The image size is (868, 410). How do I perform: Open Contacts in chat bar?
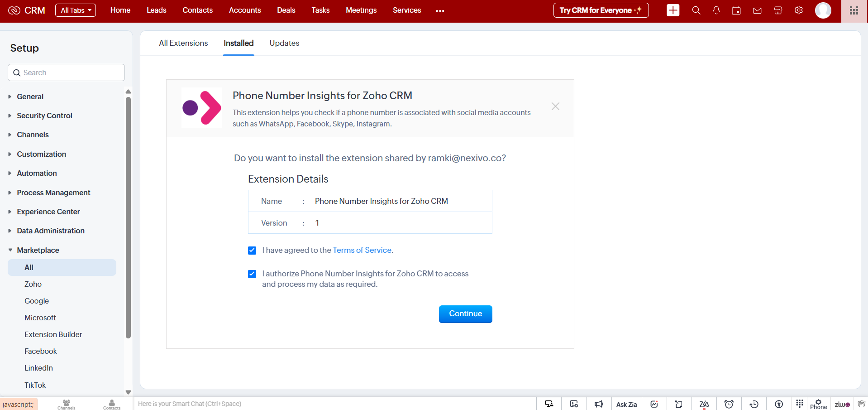tap(112, 404)
